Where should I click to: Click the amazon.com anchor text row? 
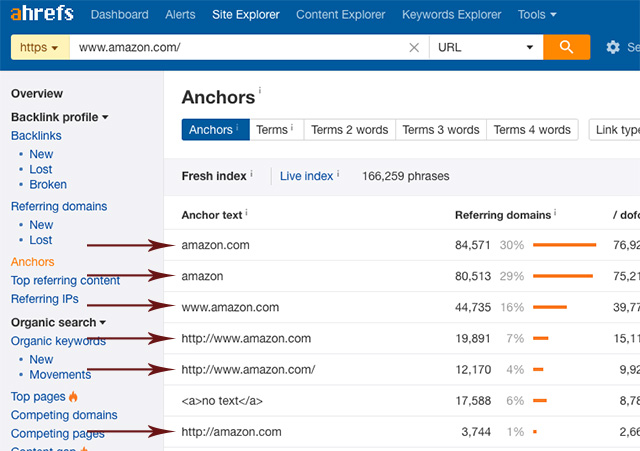(216, 245)
